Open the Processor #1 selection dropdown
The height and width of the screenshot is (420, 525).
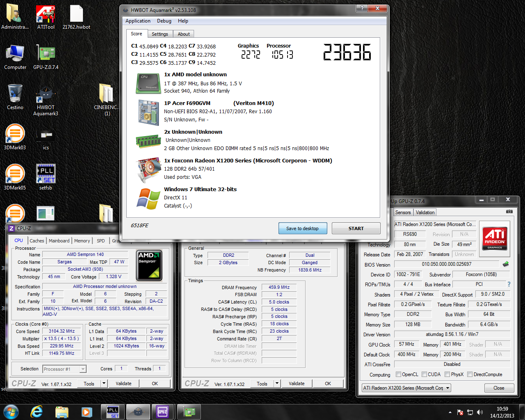click(64, 369)
